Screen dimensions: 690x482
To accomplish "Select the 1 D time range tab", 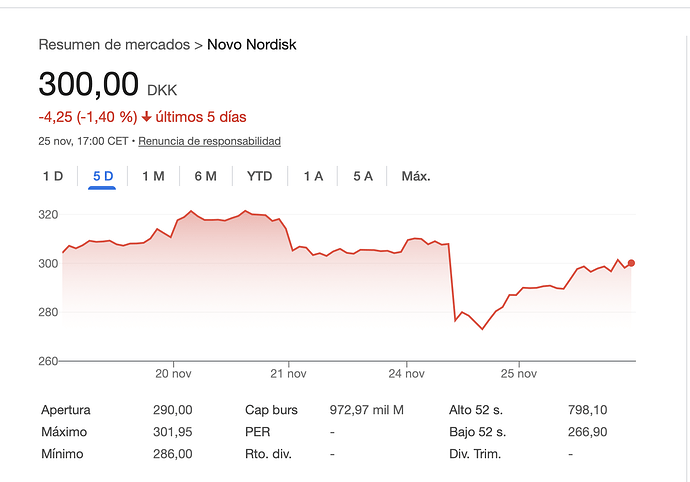I will pos(53,176).
